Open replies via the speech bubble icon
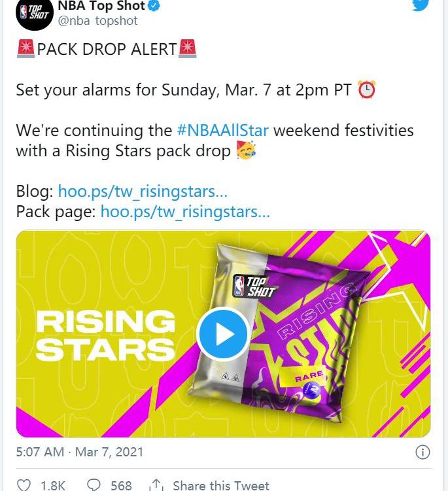Screen dimensions: 448x491 [94, 484]
